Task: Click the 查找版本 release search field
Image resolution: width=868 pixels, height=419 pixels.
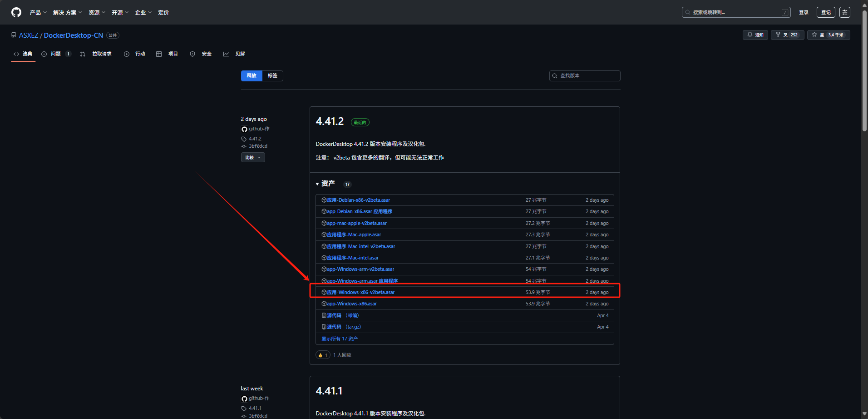Action: click(585, 75)
